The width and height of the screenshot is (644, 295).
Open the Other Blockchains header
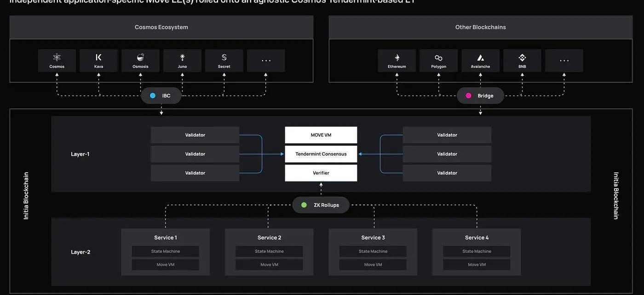480,27
